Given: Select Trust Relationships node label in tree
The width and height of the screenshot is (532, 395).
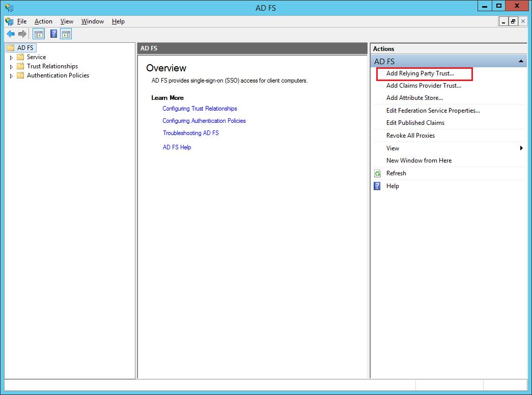Looking at the screenshot, I should click(52, 66).
